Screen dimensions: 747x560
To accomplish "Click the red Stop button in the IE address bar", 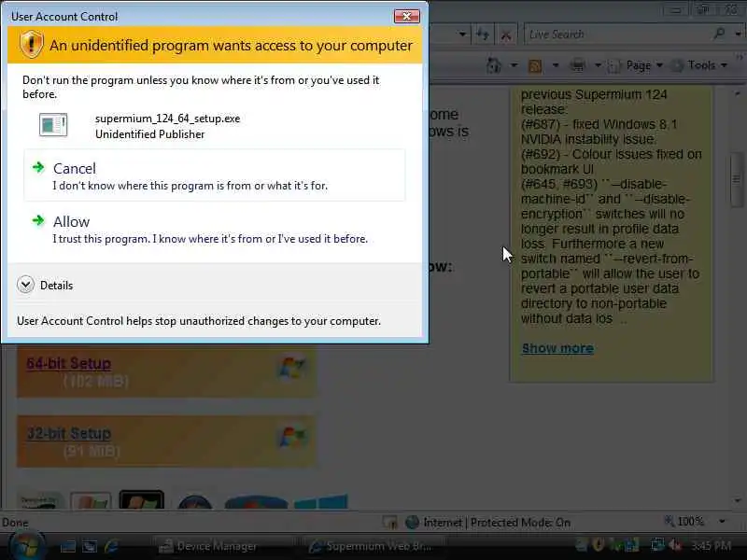I will click(506, 35).
